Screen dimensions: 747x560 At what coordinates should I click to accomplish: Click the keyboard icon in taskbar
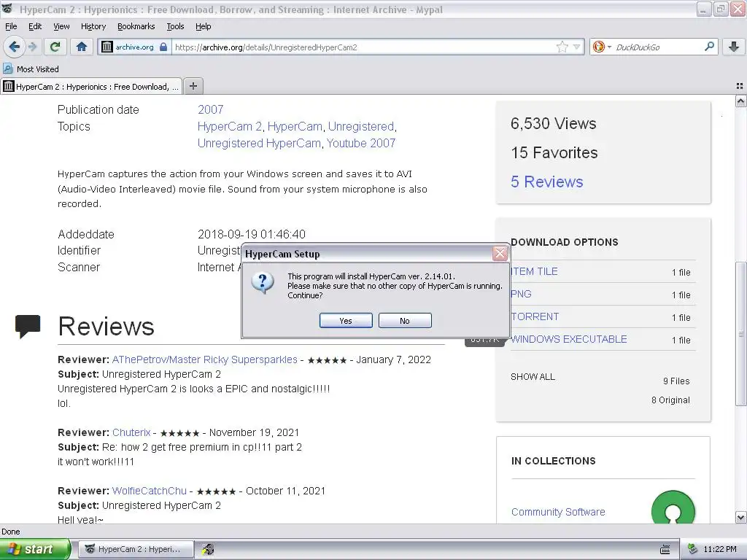pyautogui.click(x=665, y=550)
